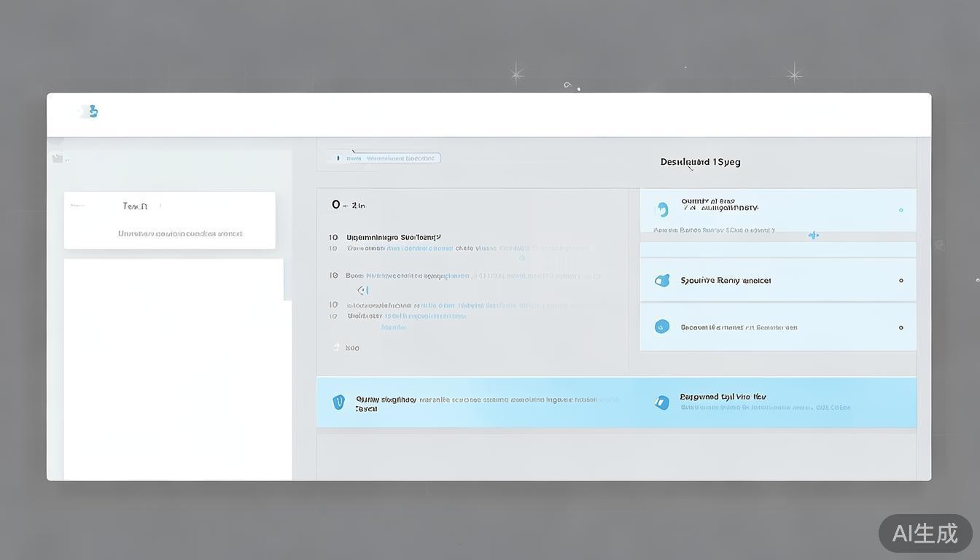
Task: Click the blue icon on the first right-panel card
Action: (662, 209)
